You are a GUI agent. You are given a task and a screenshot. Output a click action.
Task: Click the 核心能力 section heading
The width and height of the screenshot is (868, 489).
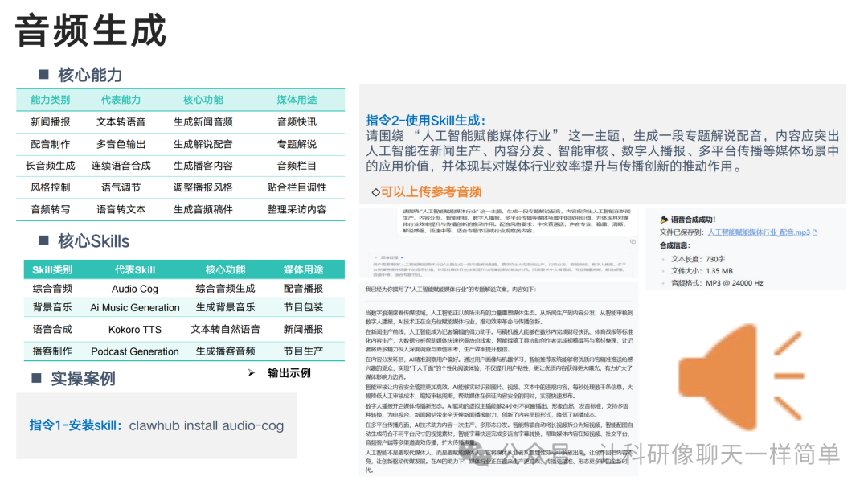click(x=90, y=75)
